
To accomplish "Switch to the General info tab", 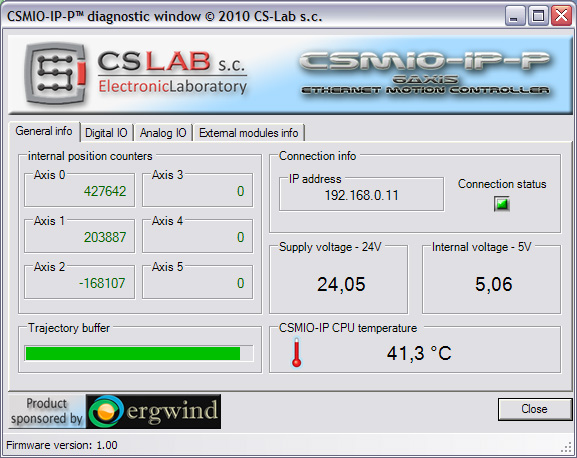I will (x=44, y=131).
